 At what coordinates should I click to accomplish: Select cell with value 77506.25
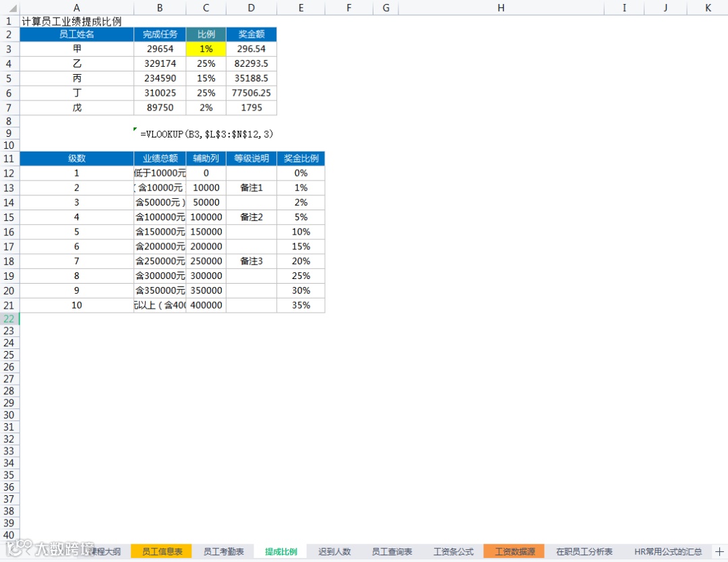tap(251, 93)
